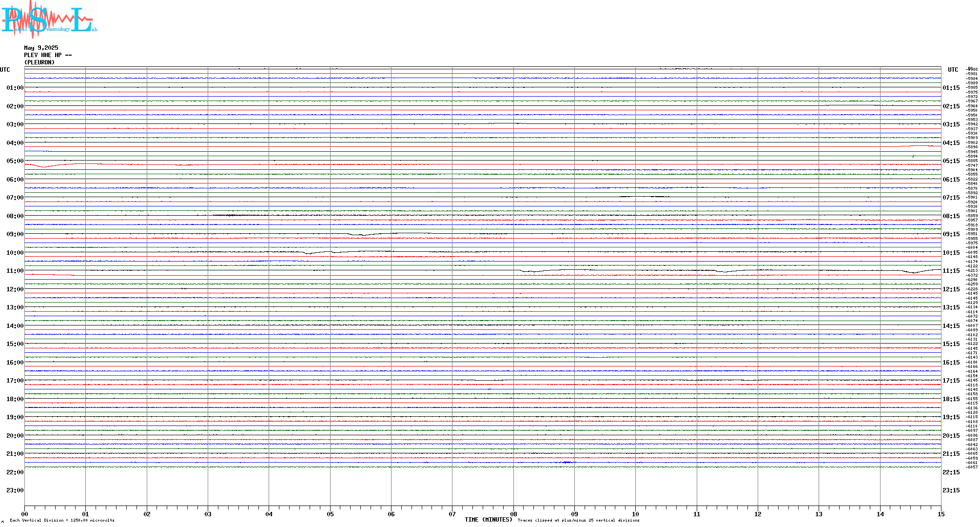980x527 pixels.
Task: Click minute tick label 00
Action: tap(24, 514)
